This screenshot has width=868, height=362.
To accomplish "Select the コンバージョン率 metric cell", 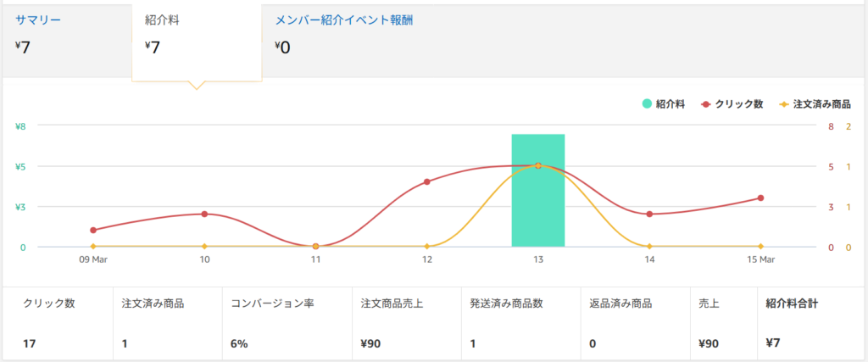I will point(287,323).
